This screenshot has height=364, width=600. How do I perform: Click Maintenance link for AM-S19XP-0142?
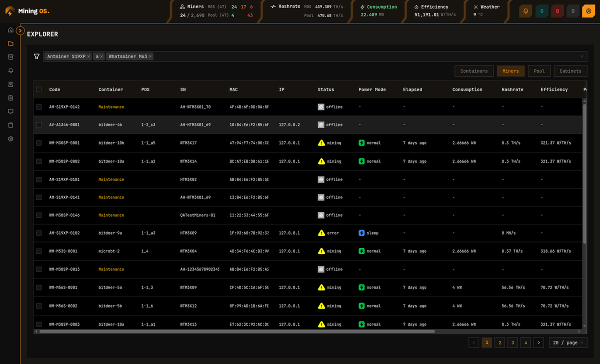click(x=111, y=107)
